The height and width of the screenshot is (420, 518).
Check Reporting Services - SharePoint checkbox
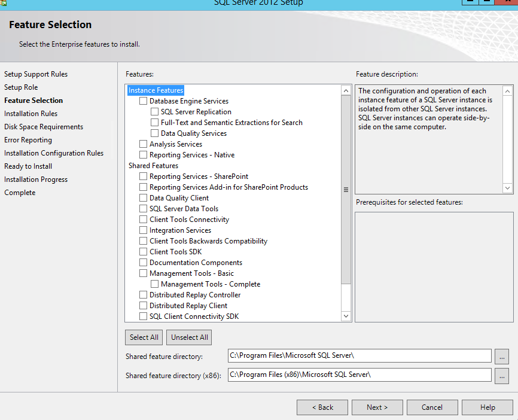click(143, 176)
